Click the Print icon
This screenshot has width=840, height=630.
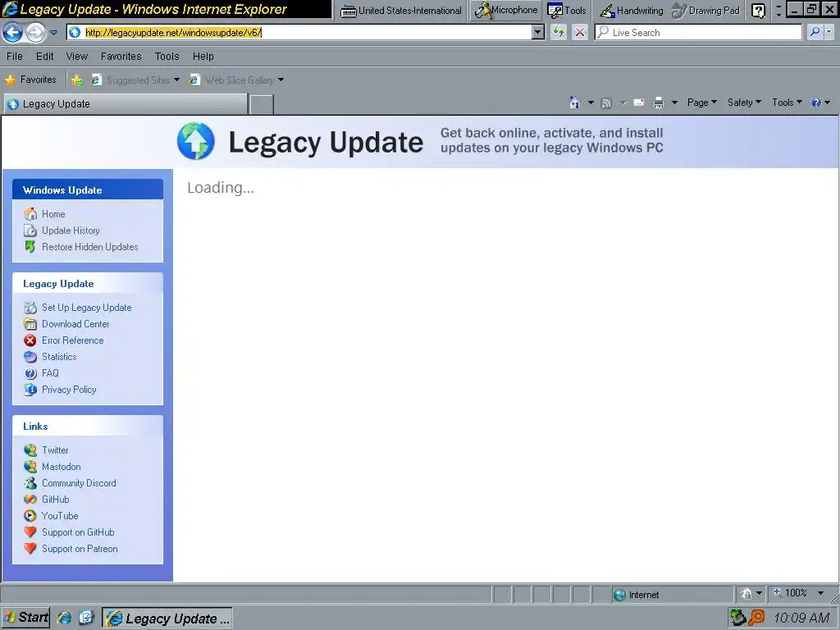(659, 103)
